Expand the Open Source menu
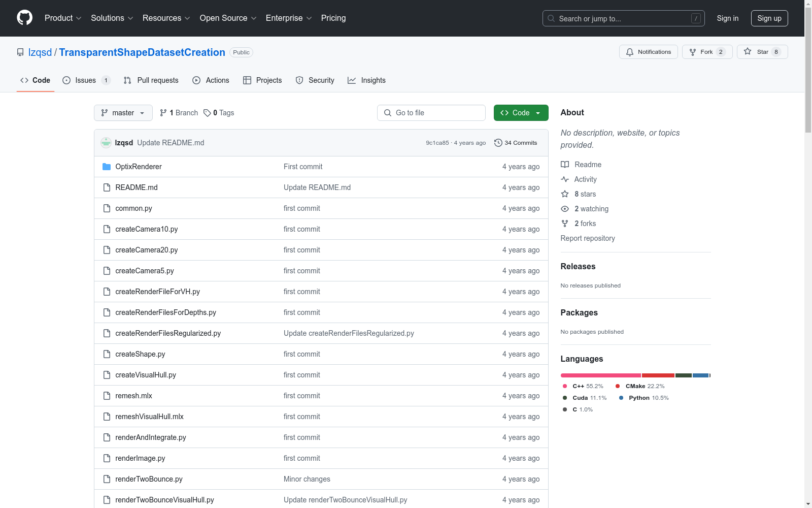The height and width of the screenshot is (508, 812). pos(228,18)
